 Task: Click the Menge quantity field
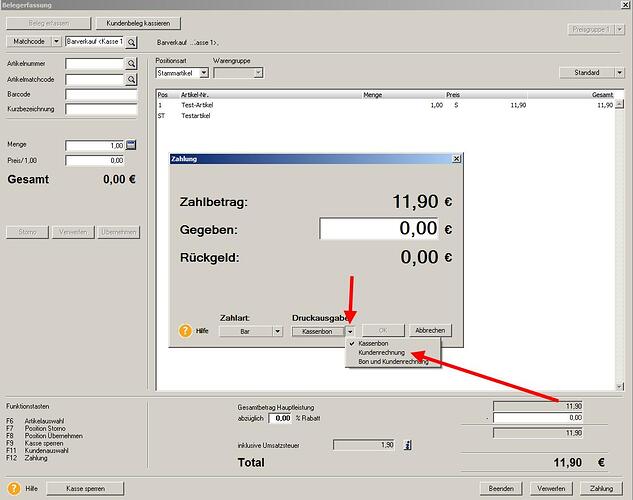click(95, 145)
